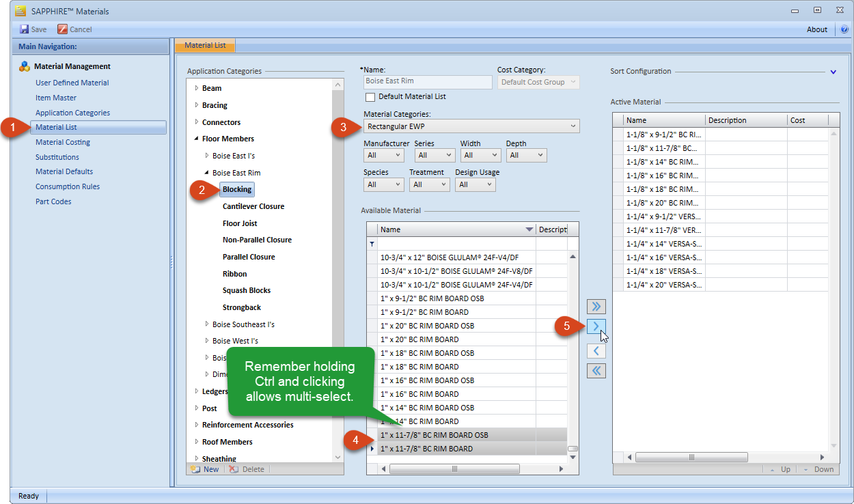Viewport: 854px width, 504px height.
Task: Select the Strongback tree item
Action: (242, 307)
